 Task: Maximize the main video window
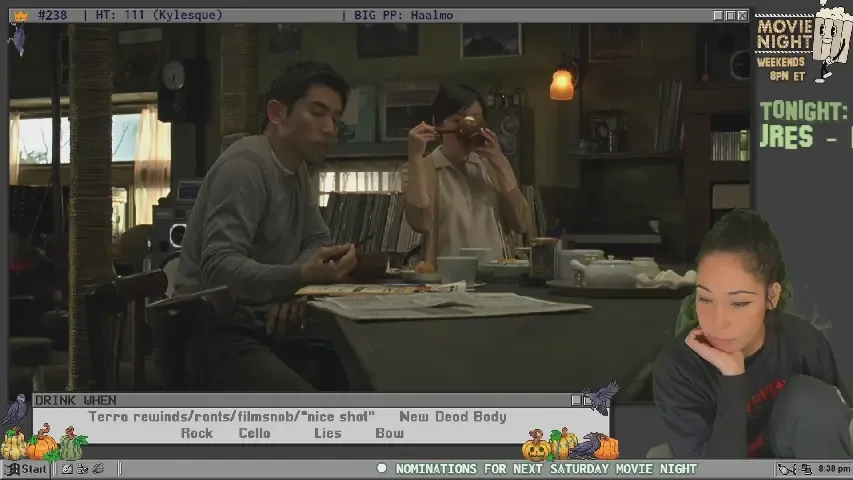[730, 16]
